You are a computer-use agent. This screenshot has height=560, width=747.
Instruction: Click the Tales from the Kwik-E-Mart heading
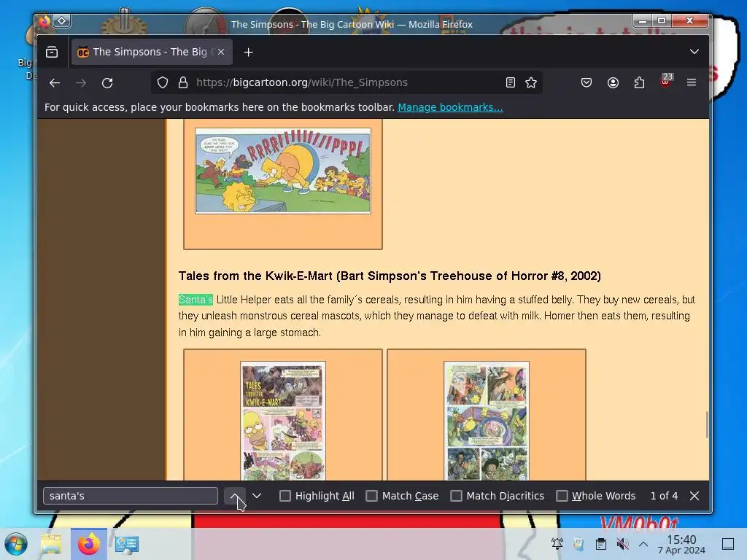pyautogui.click(x=390, y=276)
